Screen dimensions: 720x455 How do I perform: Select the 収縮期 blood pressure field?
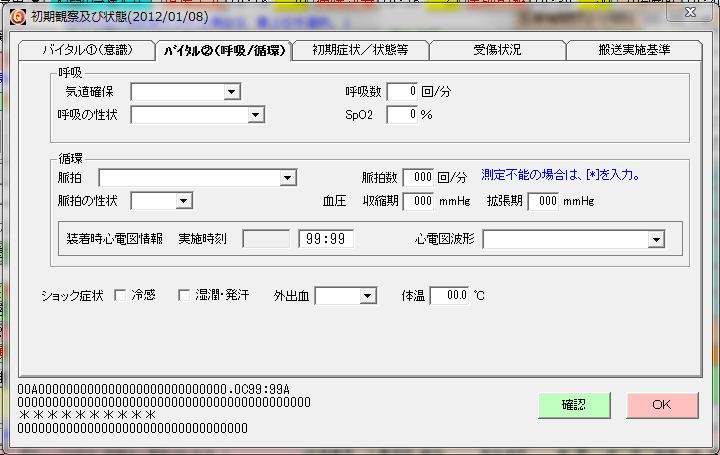pyautogui.click(x=417, y=201)
